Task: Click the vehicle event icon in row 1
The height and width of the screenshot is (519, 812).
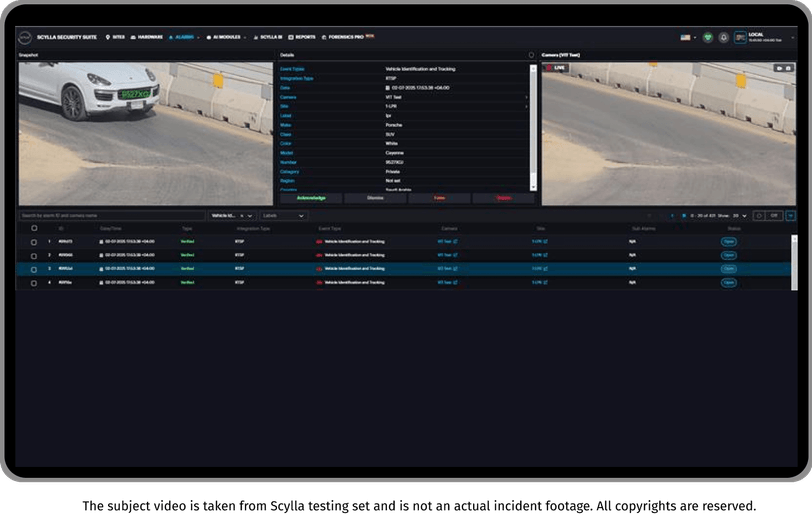Action: coord(319,242)
